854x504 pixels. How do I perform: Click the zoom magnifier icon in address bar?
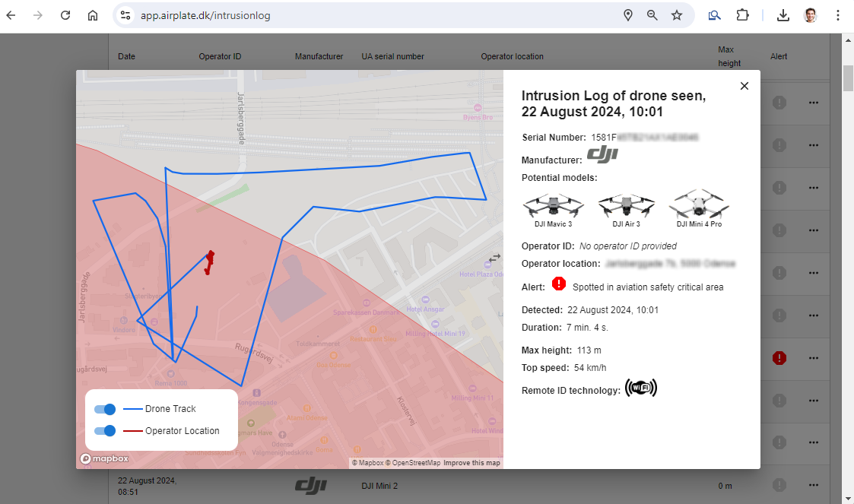(x=652, y=15)
